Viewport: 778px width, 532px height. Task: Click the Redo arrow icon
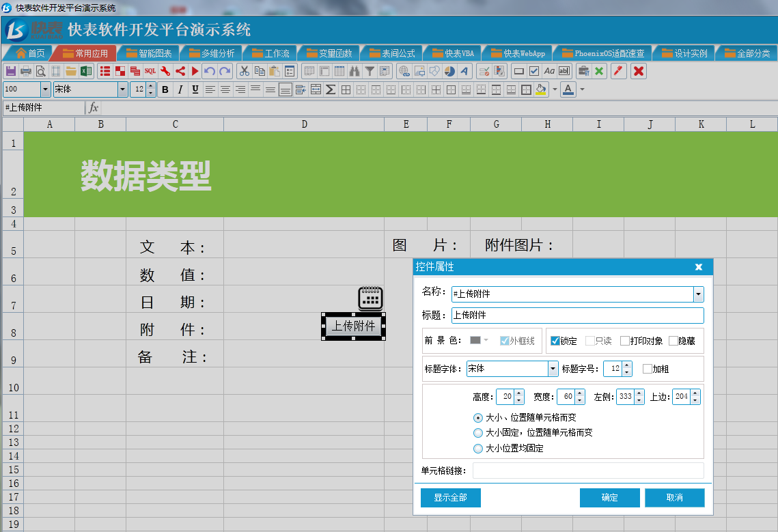[225, 71]
